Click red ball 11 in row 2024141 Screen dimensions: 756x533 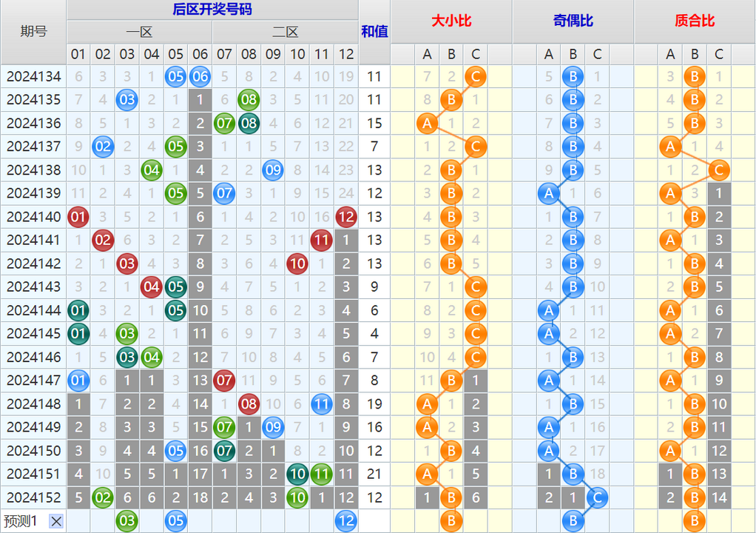pyautogui.click(x=322, y=240)
